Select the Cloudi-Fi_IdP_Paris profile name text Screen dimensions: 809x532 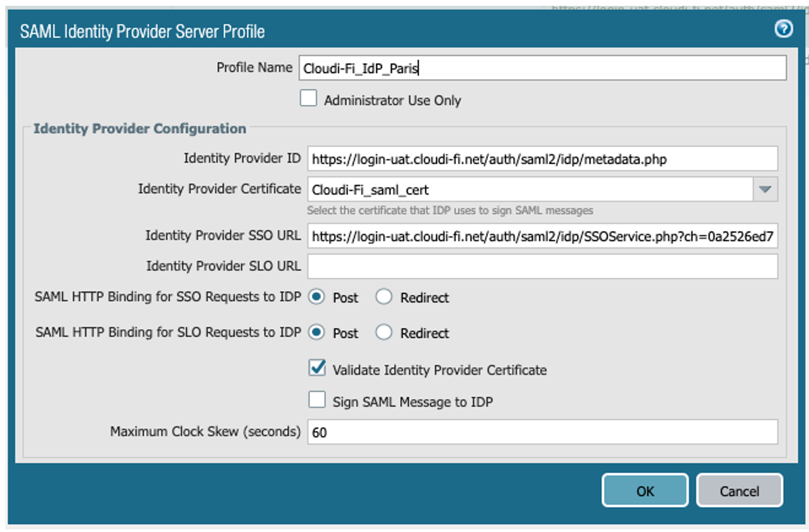coord(359,68)
